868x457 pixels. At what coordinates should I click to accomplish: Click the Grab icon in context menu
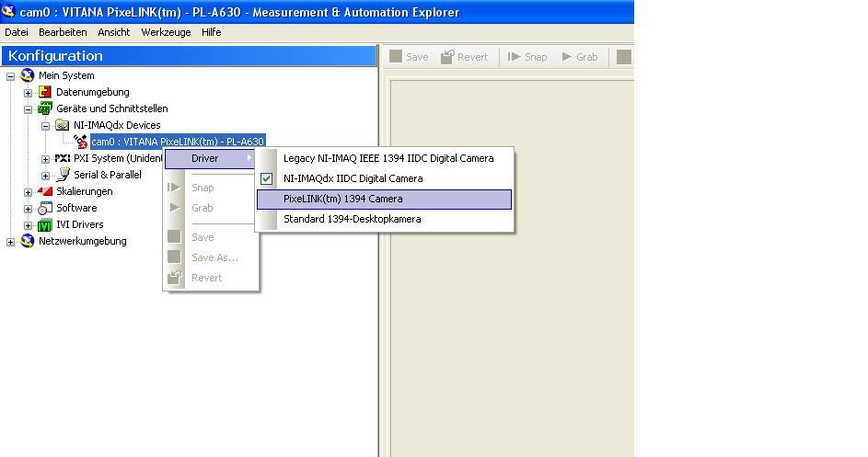click(x=175, y=208)
